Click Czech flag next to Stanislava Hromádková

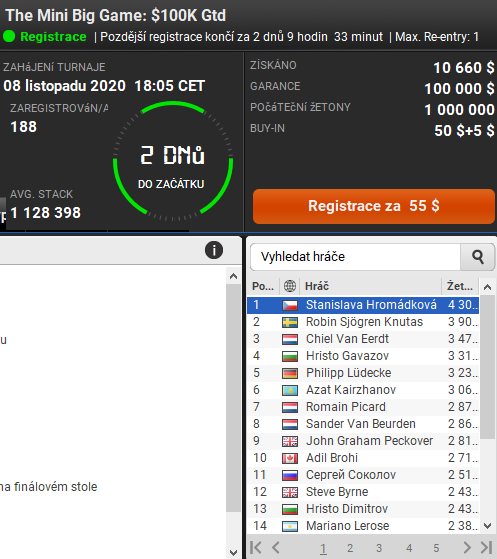pyautogui.click(x=290, y=305)
